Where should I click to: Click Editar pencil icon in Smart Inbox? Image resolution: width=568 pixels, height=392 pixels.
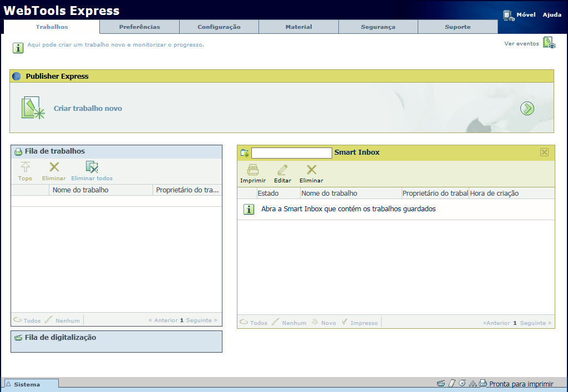282,170
